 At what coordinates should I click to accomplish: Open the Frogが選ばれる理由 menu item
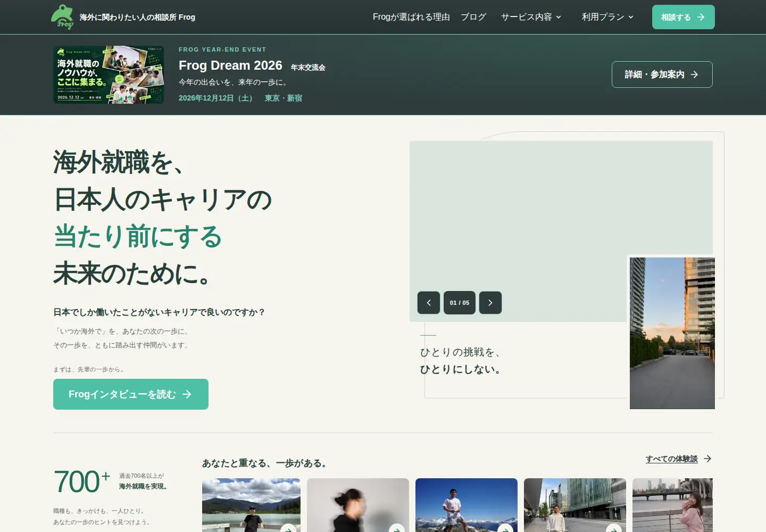411,17
